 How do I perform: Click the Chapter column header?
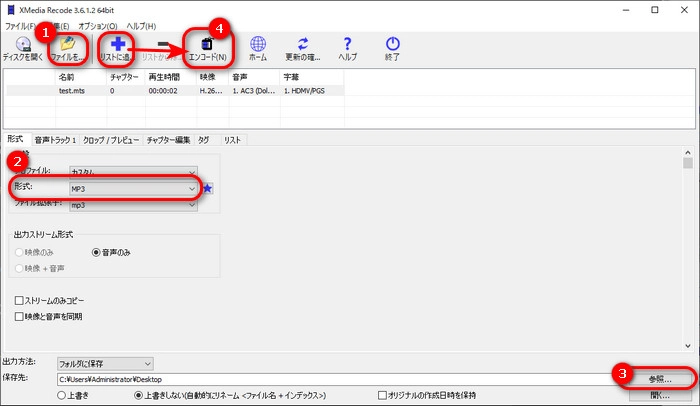tap(125, 77)
